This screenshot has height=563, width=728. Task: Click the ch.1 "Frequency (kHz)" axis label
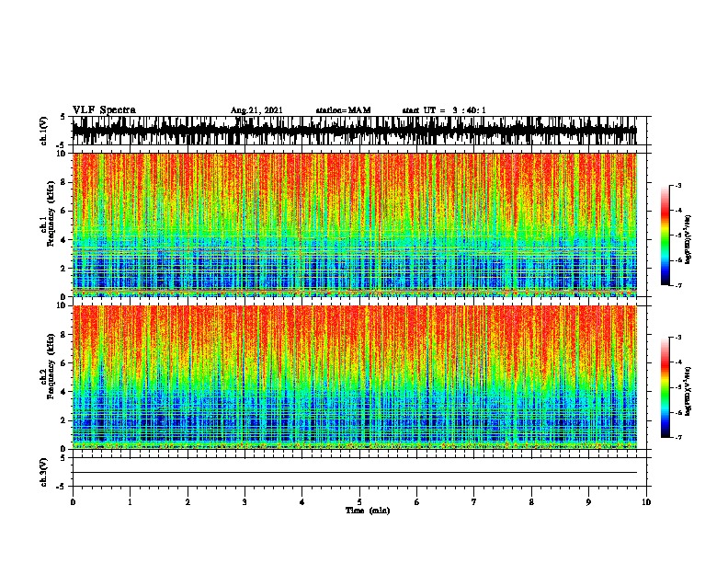(x=51, y=214)
